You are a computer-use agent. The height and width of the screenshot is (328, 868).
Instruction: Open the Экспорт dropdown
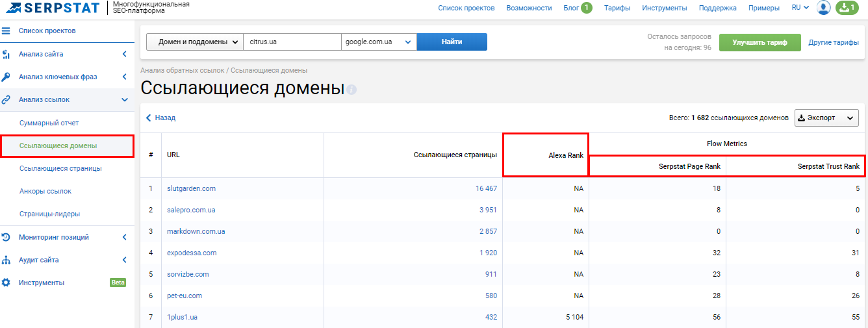tap(826, 118)
